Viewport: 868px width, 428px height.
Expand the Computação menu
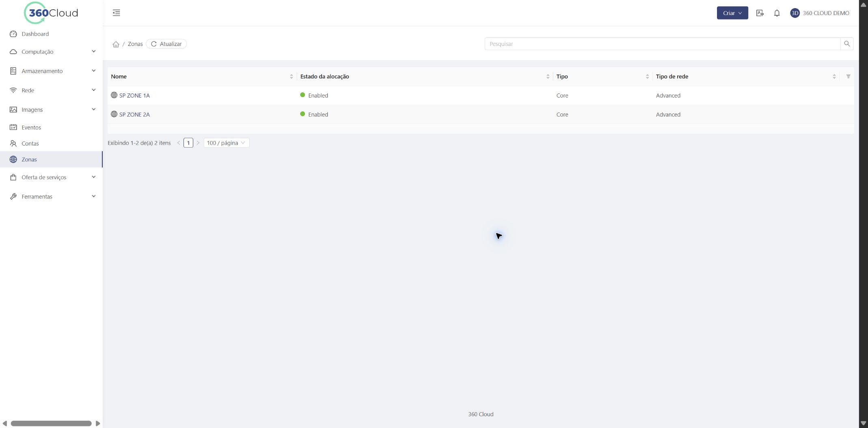(x=51, y=52)
